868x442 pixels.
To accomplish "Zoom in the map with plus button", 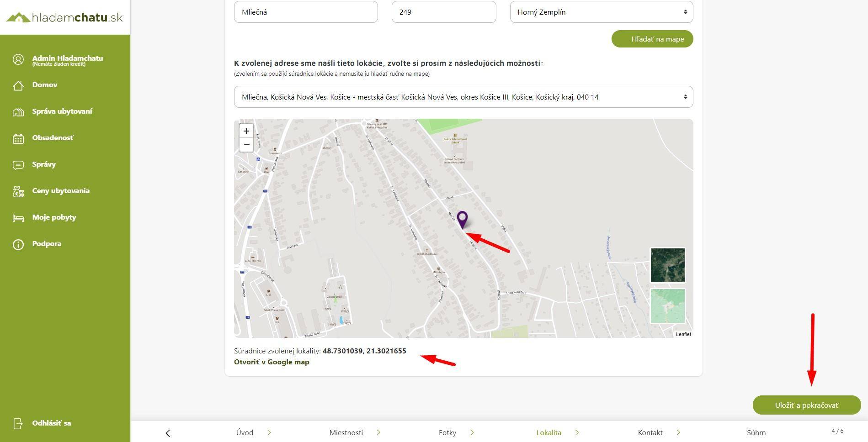I will click(x=246, y=131).
